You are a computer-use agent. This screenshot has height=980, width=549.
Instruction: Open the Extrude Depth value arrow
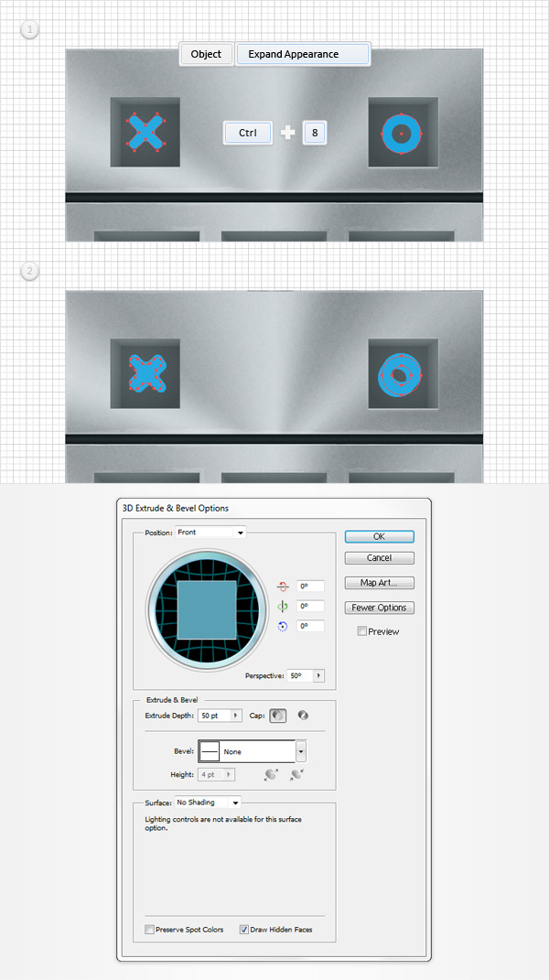[x=236, y=716]
